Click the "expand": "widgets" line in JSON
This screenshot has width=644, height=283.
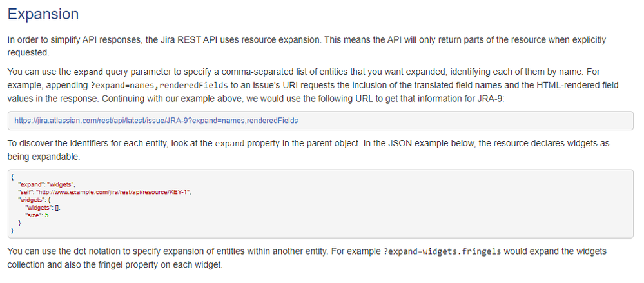[46, 185]
